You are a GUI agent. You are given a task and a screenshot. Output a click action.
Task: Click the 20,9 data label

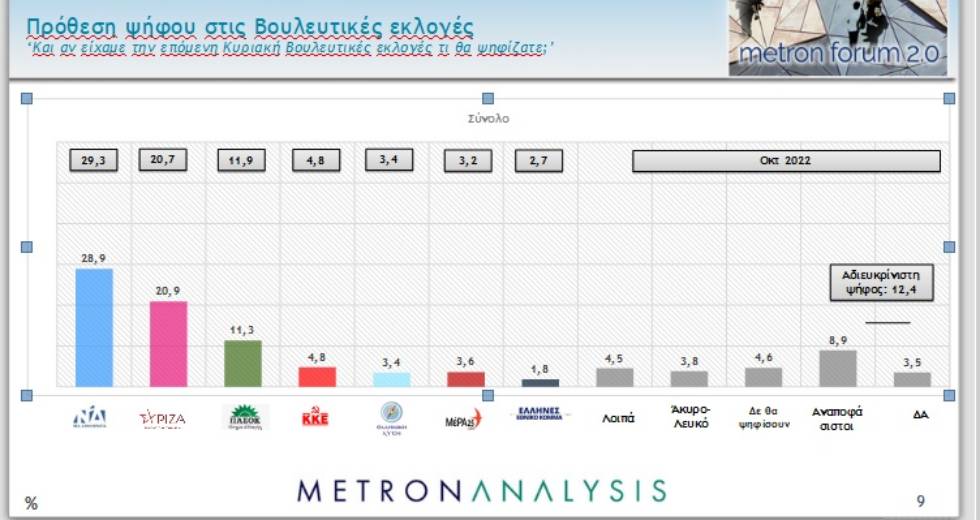[x=168, y=291]
